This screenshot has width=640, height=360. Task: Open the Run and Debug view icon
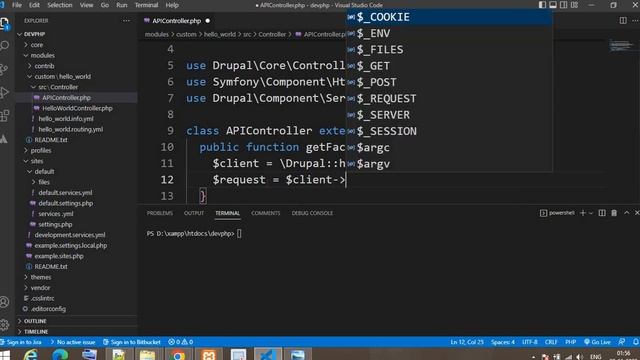4,92
